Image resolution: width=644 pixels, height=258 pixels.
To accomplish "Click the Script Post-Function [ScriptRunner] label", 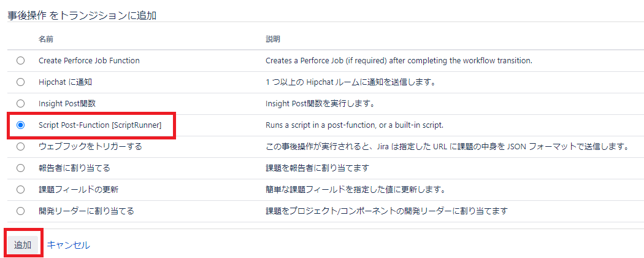I will 100,125.
